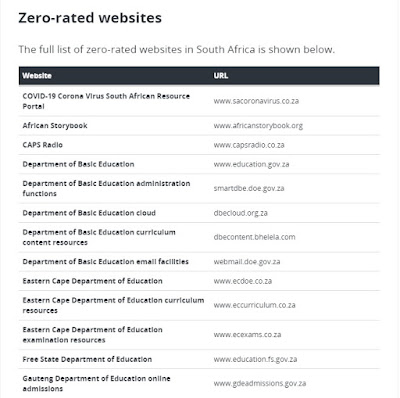Click the Zero-rated websites heading
This screenshot has width=400, height=398.
point(90,18)
